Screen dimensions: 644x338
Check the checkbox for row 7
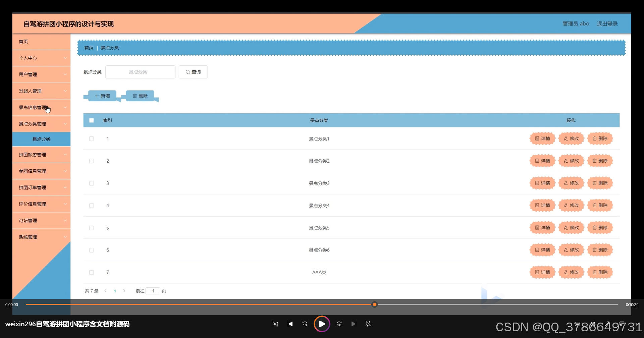pos(92,273)
